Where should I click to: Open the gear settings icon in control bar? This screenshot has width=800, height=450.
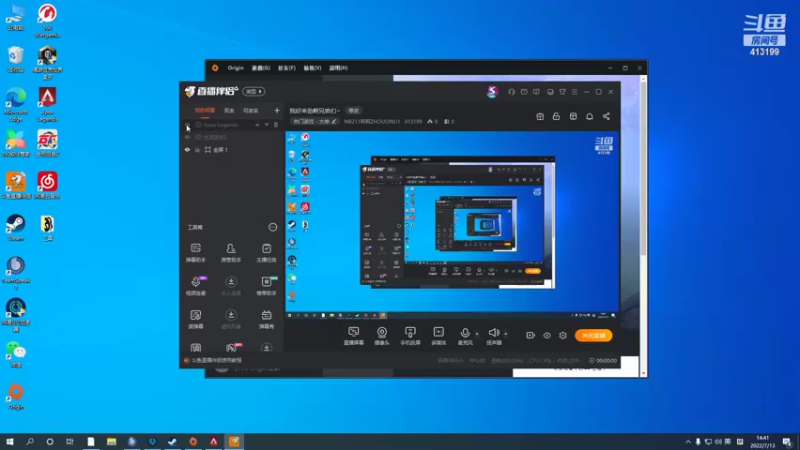click(563, 335)
